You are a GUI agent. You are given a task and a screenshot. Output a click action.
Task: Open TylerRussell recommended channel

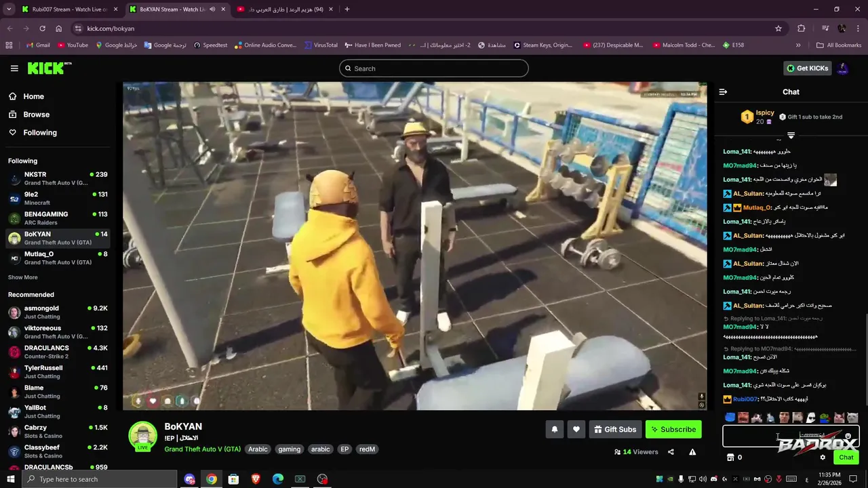pos(58,371)
